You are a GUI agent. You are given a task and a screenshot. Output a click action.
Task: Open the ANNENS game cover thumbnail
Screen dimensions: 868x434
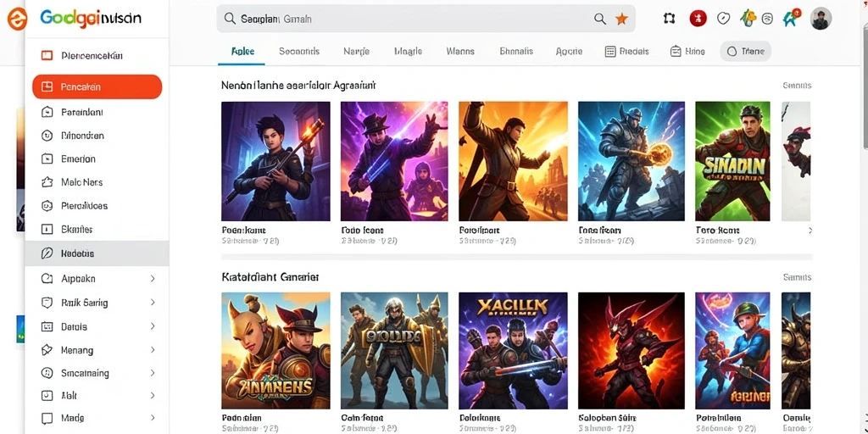click(x=275, y=350)
